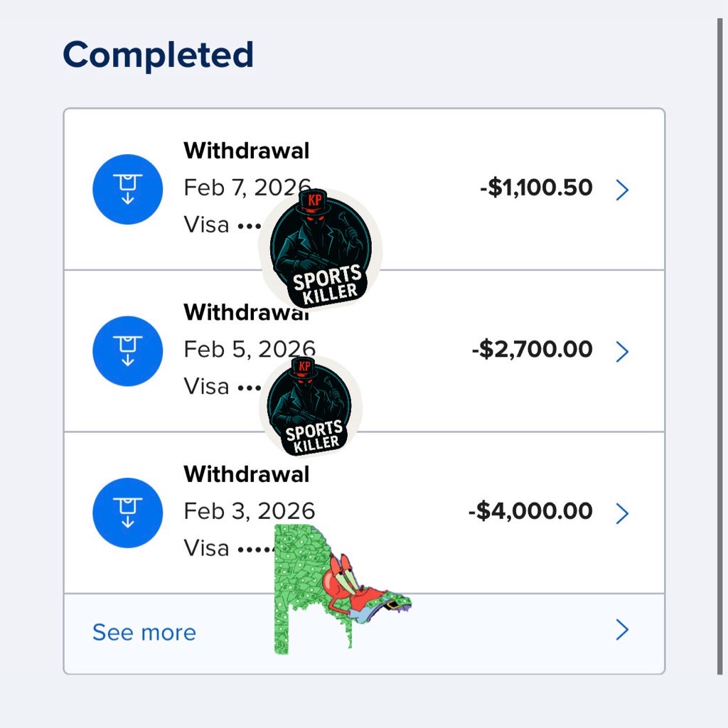Click the withdrawal icon for Feb 3 transaction
Image resolution: width=728 pixels, height=728 pixels.
pyautogui.click(x=128, y=513)
